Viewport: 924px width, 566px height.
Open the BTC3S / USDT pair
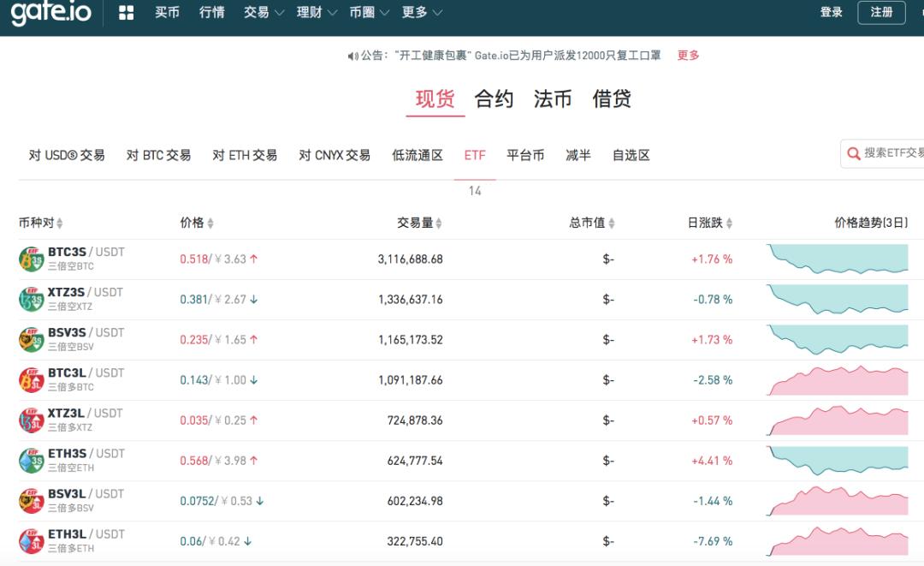(x=86, y=252)
